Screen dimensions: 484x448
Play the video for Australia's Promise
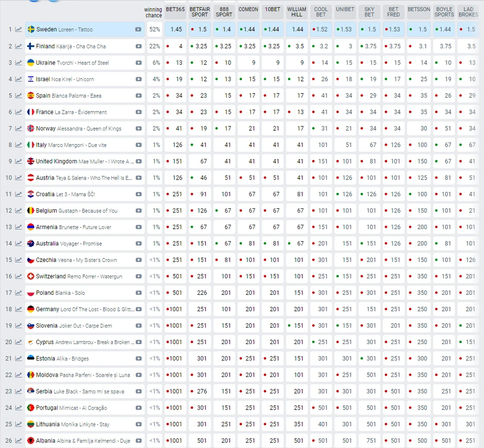139,243
